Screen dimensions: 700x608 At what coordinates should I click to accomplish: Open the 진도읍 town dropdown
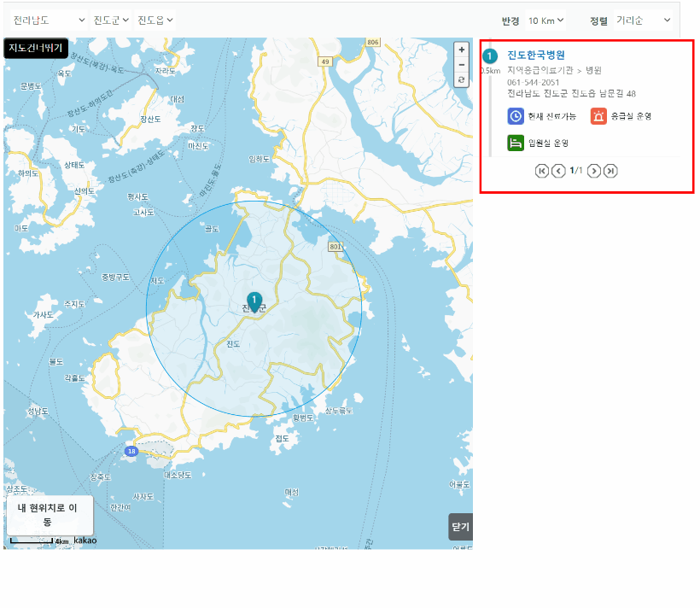point(155,20)
